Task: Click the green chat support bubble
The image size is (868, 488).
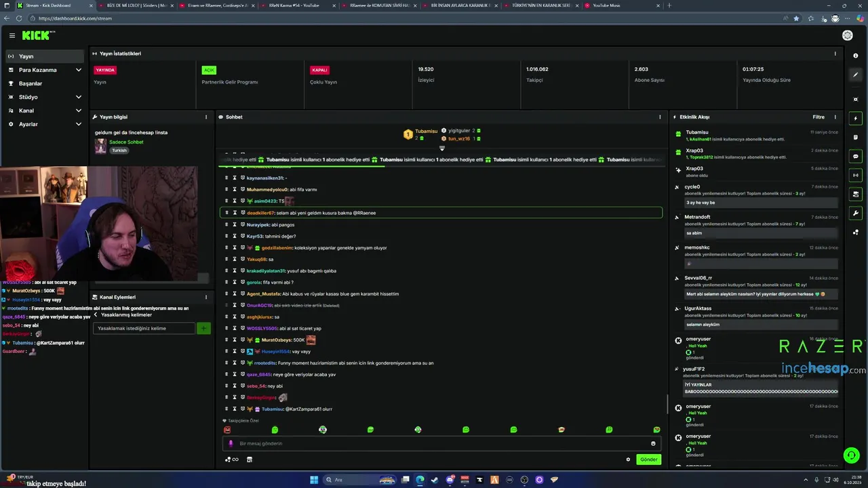Action: 850,455
